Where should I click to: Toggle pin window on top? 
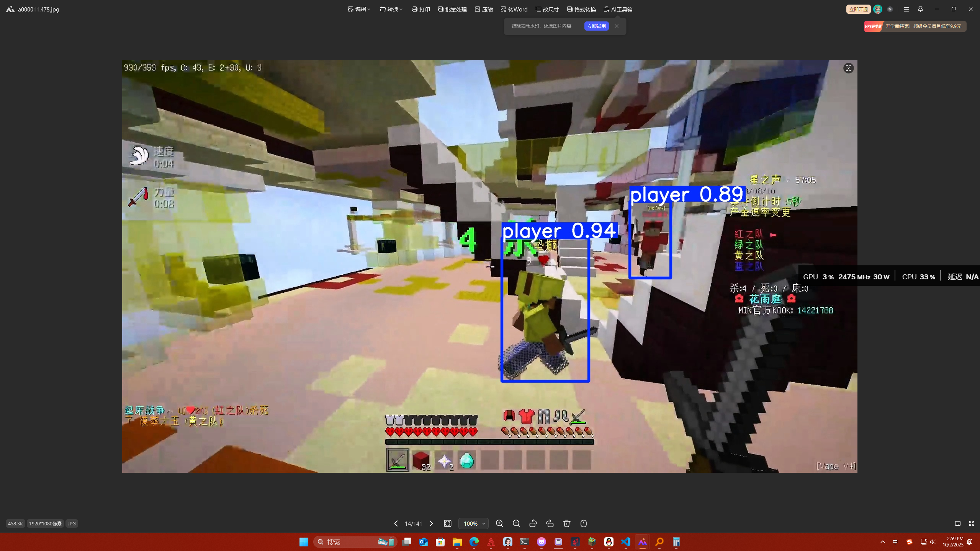[920, 9]
